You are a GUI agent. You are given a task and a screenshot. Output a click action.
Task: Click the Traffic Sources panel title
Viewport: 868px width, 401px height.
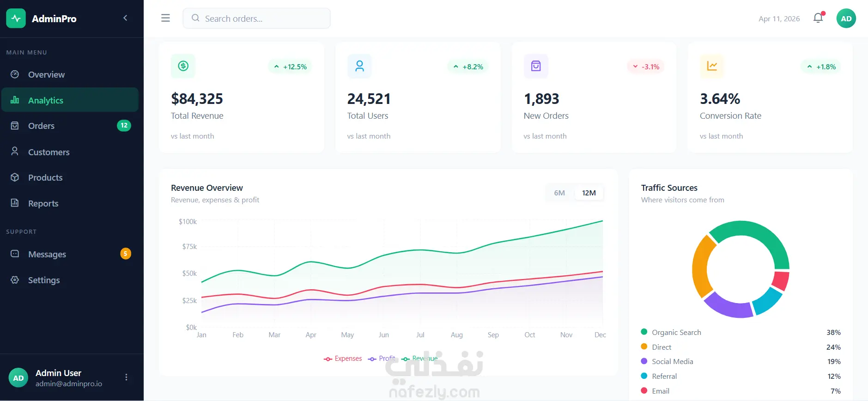click(x=669, y=188)
